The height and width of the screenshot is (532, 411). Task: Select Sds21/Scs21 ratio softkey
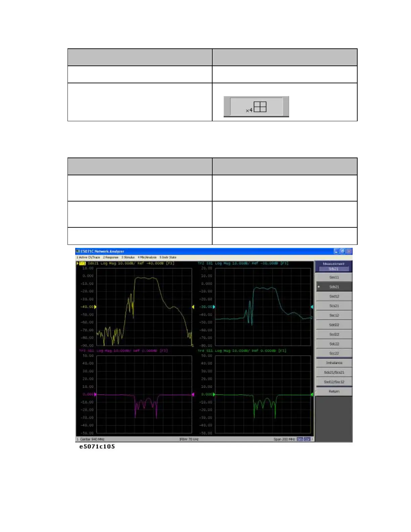(x=334, y=372)
